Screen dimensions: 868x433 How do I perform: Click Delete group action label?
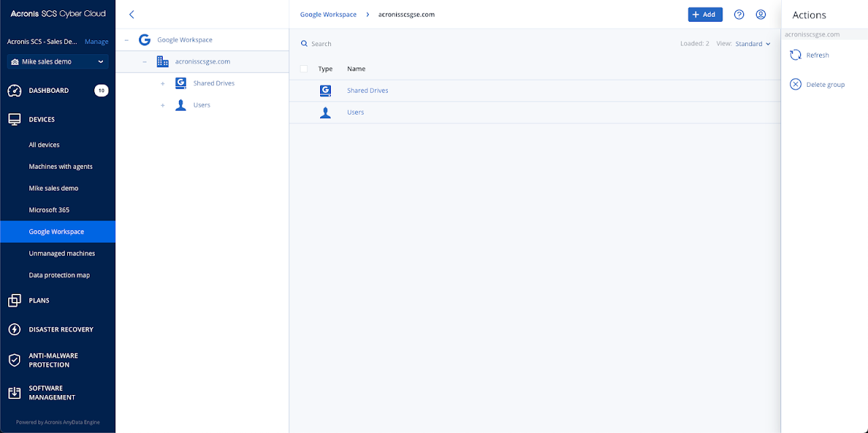[x=825, y=85]
